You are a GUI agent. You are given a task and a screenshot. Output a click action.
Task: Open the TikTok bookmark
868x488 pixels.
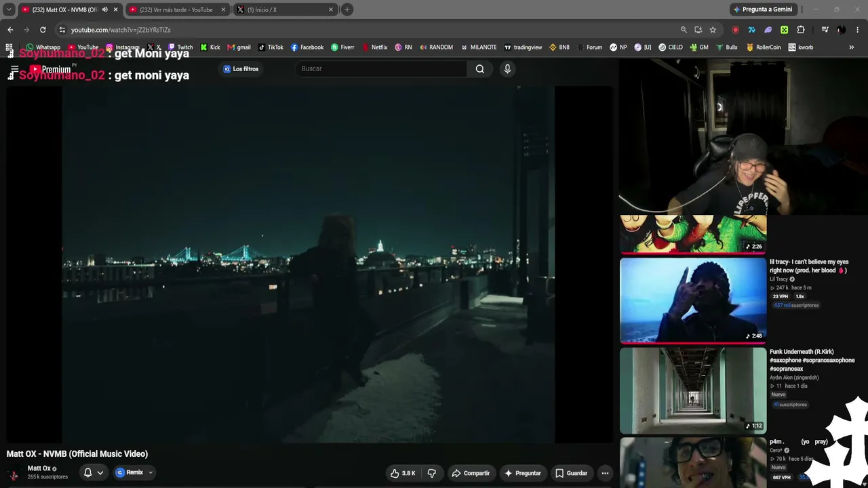pos(271,47)
